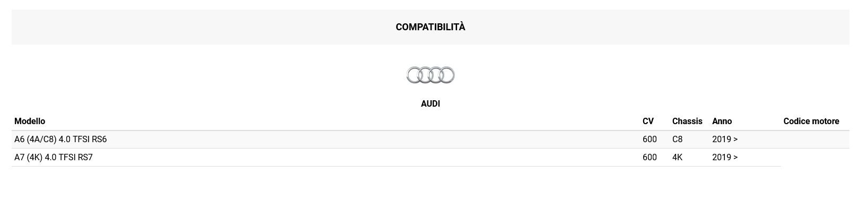Click the Codice motore column header

pyautogui.click(x=811, y=121)
